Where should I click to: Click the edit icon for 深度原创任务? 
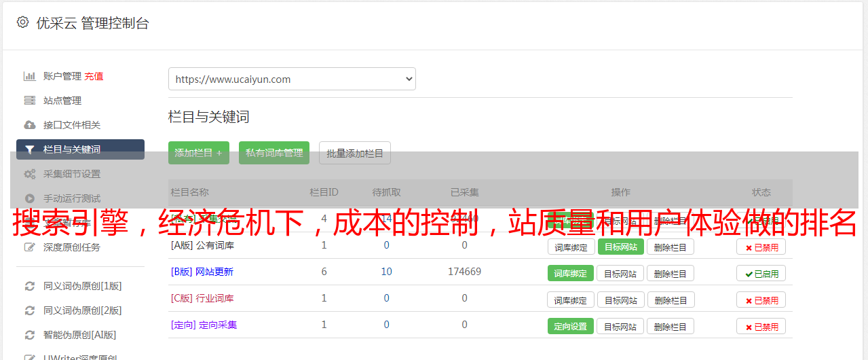coord(29,247)
